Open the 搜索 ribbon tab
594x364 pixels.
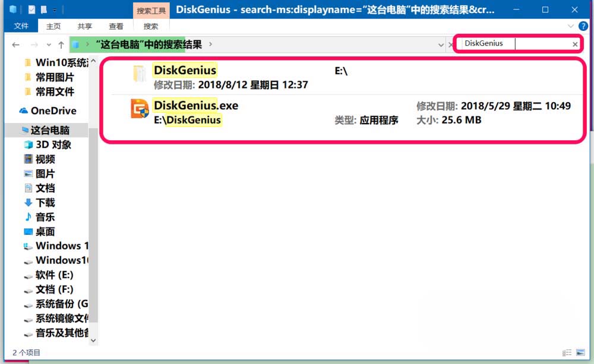pos(151,26)
